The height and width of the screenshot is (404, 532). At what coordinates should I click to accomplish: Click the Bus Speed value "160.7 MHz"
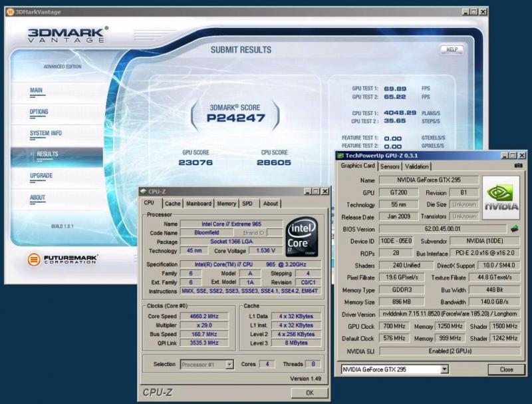click(204, 334)
